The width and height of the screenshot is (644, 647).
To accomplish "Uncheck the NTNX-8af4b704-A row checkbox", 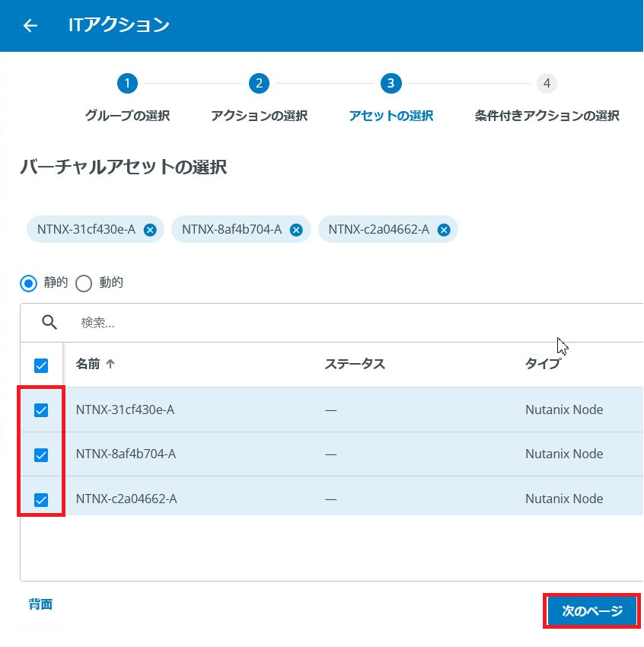I will 41,455.
